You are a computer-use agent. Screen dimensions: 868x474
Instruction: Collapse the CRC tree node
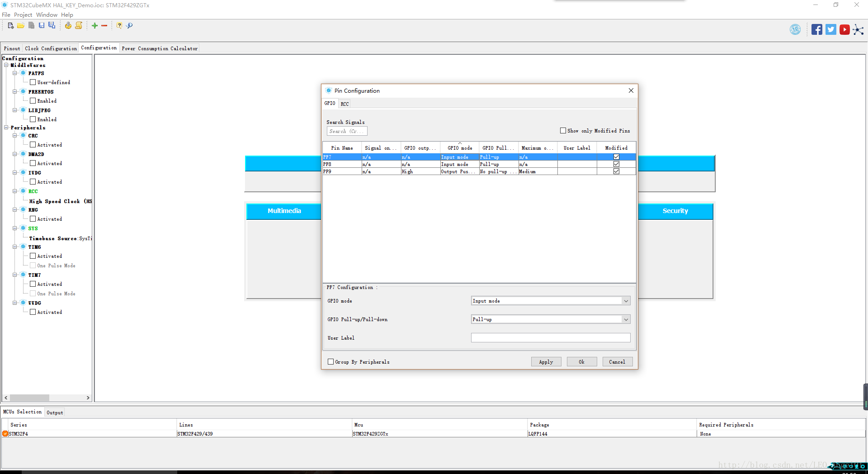[x=15, y=136]
